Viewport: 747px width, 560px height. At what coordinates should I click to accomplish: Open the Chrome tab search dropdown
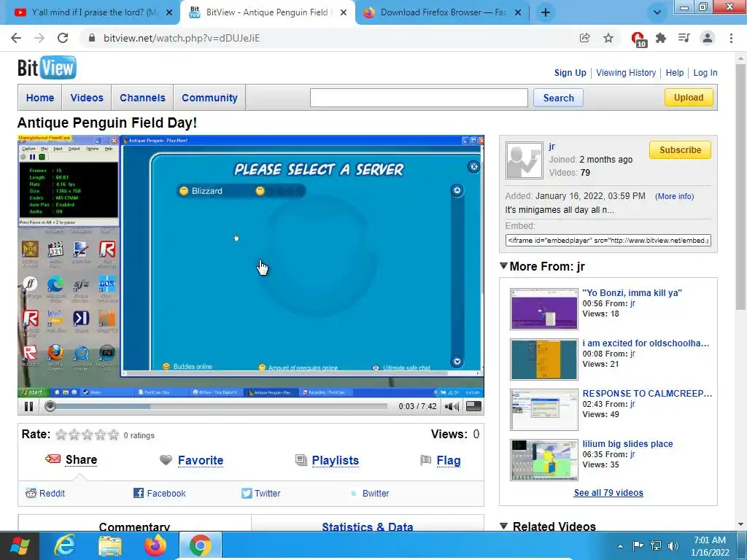pos(657,12)
